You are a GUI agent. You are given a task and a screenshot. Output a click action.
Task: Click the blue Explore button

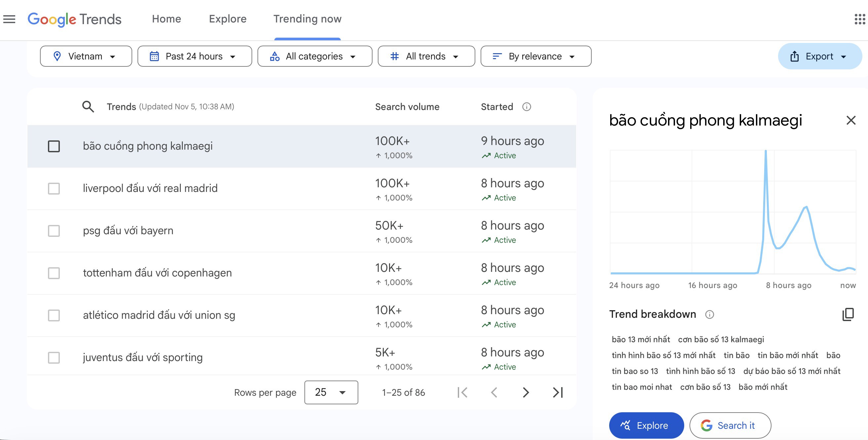(x=646, y=425)
